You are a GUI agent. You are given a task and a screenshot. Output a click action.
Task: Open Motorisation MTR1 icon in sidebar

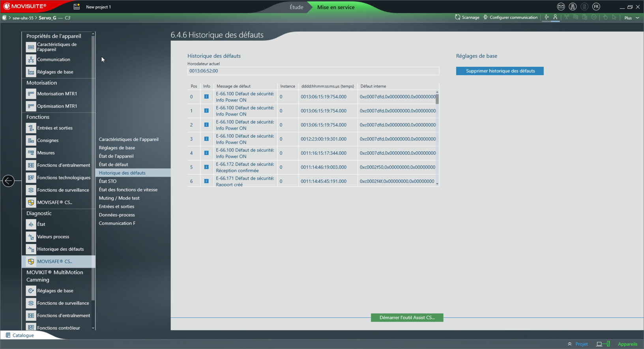click(31, 94)
